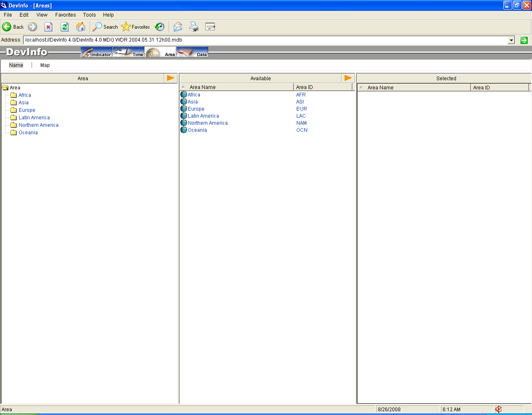Click the status bar icon near clock
532x415 pixels.
(x=499, y=410)
